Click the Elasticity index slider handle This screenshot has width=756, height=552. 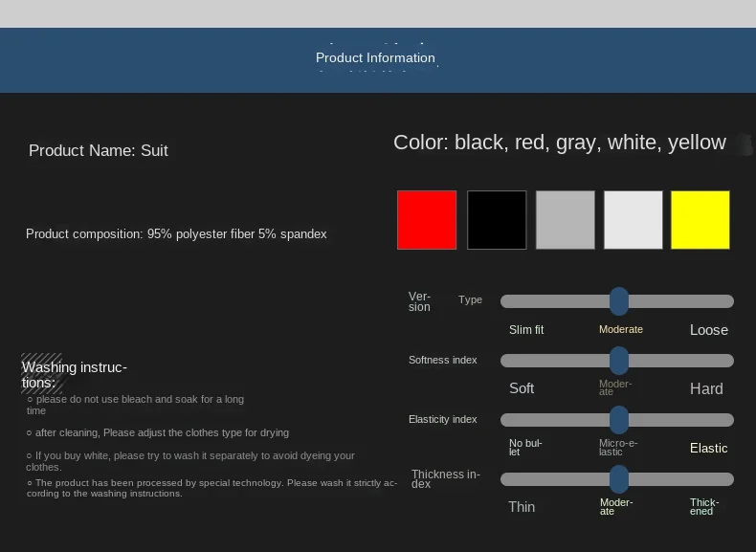point(619,420)
